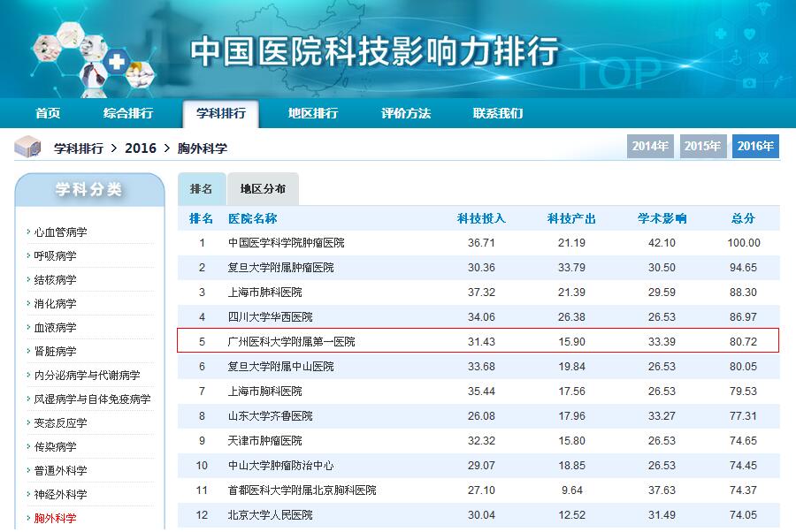Click the 中国医院科技影响力排行 banner title
The width and height of the screenshot is (796, 532).
pyautogui.click(x=375, y=50)
